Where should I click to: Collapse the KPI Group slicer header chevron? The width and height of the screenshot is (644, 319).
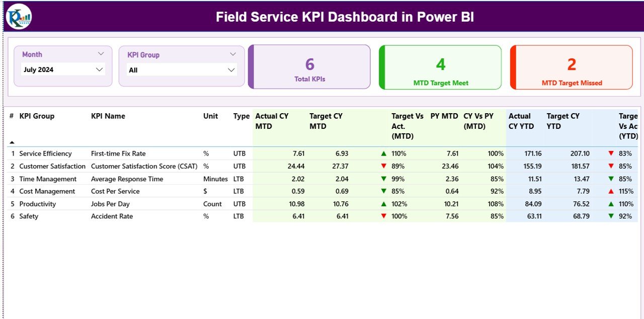(232, 54)
